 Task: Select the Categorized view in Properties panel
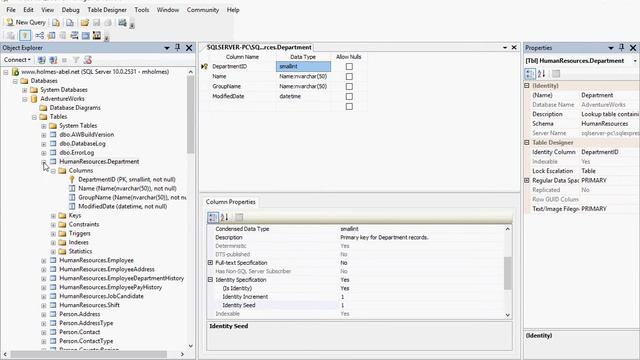click(x=530, y=74)
